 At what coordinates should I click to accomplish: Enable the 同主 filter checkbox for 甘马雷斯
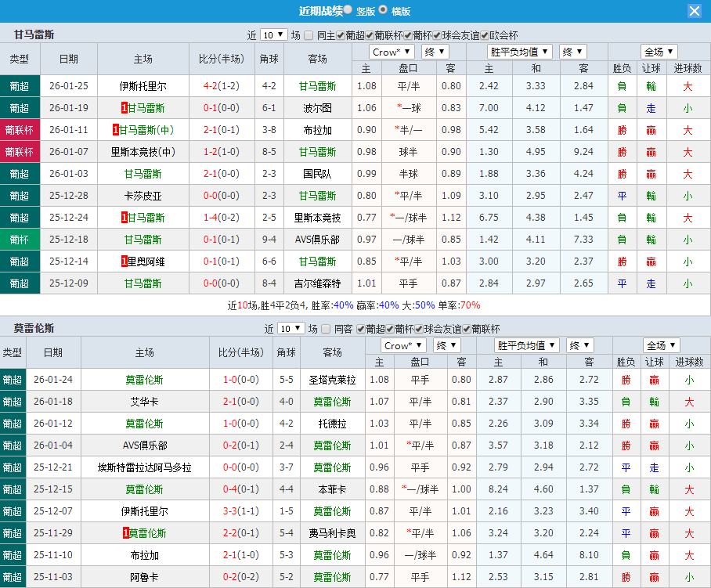[307, 34]
